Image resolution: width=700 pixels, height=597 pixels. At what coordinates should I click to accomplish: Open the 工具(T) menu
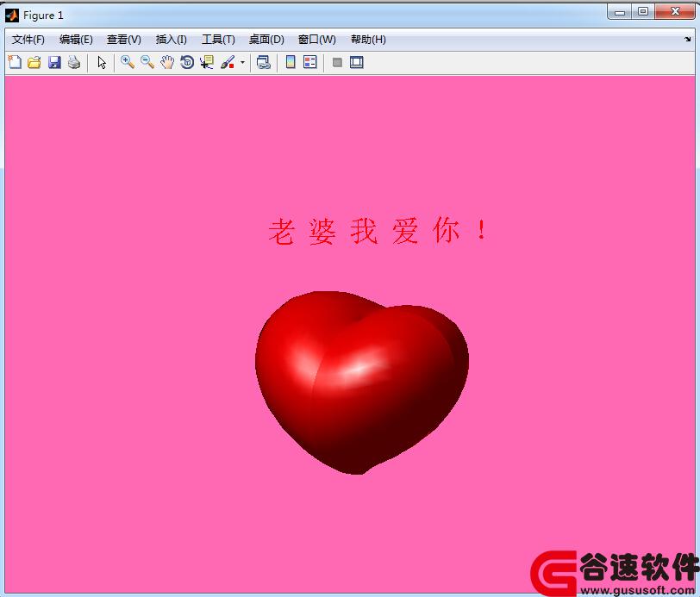click(x=218, y=40)
